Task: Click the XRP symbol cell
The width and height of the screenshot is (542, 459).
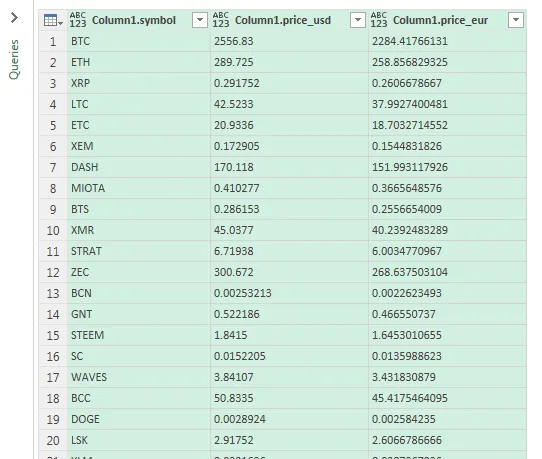Action: pos(139,83)
